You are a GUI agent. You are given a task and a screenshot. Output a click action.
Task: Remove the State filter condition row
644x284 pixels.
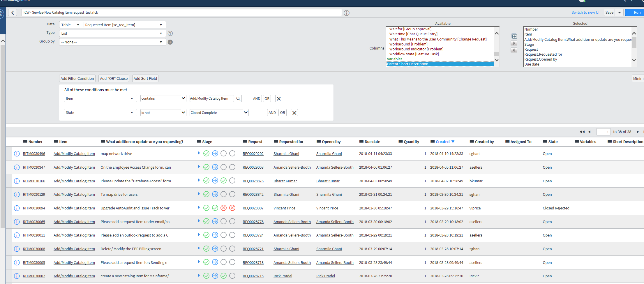click(x=294, y=113)
